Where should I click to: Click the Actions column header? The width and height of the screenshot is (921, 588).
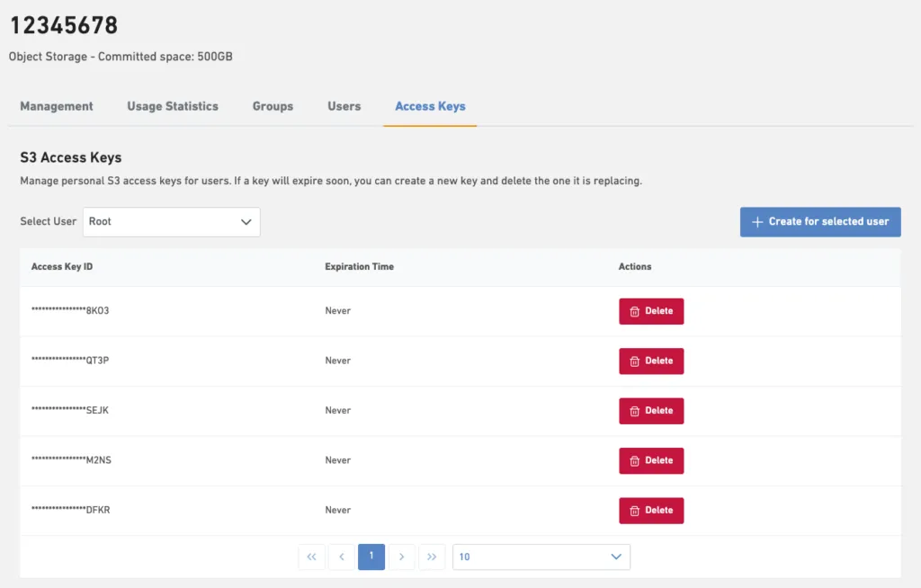(x=634, y=267)
